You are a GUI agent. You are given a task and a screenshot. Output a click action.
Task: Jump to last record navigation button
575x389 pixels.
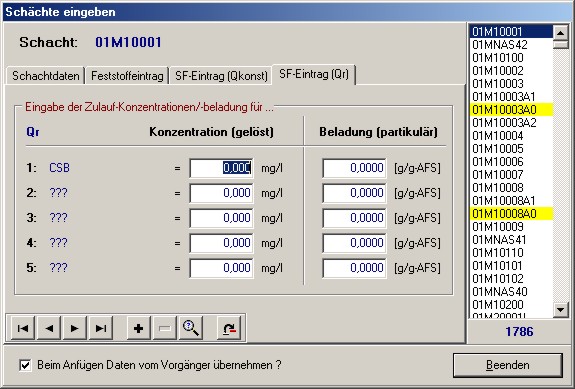[101, 328]
